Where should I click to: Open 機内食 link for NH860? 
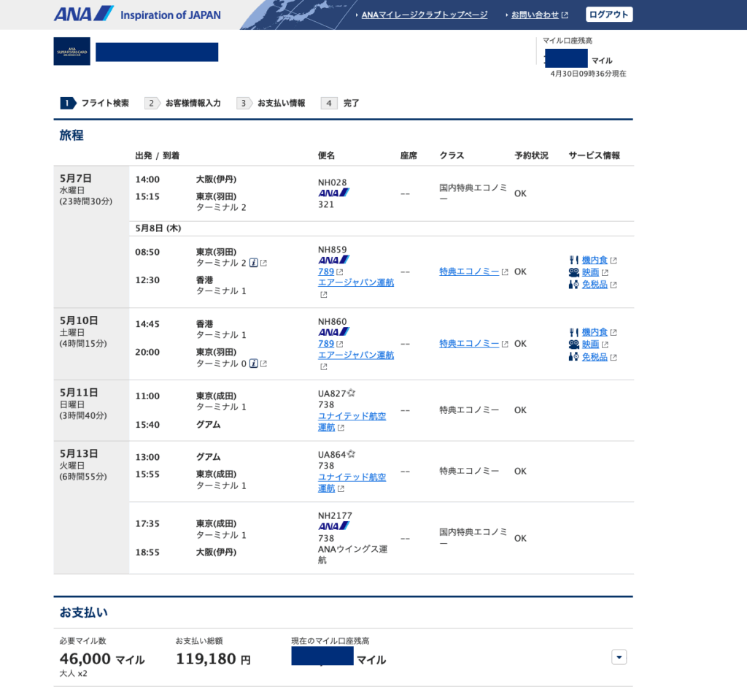(x=595, y=332)
